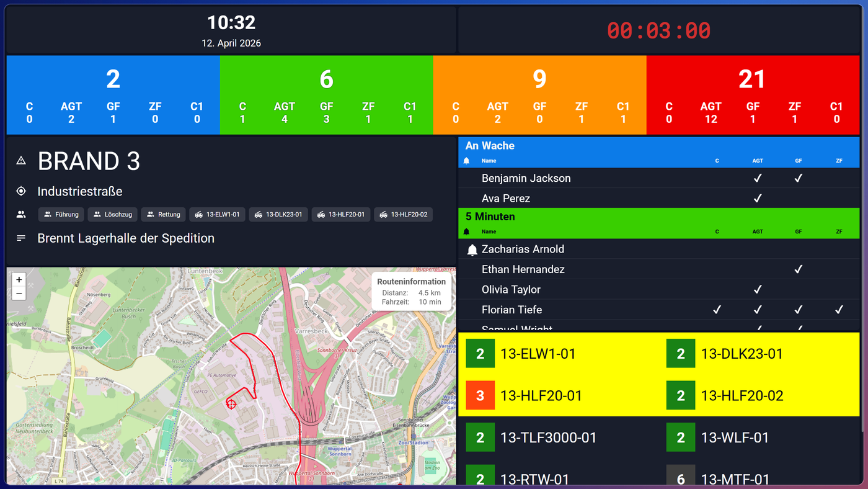This screenshot has width=868, height=489.
Task: Select the Ethan Hernandez name
Action: (523, 269)
